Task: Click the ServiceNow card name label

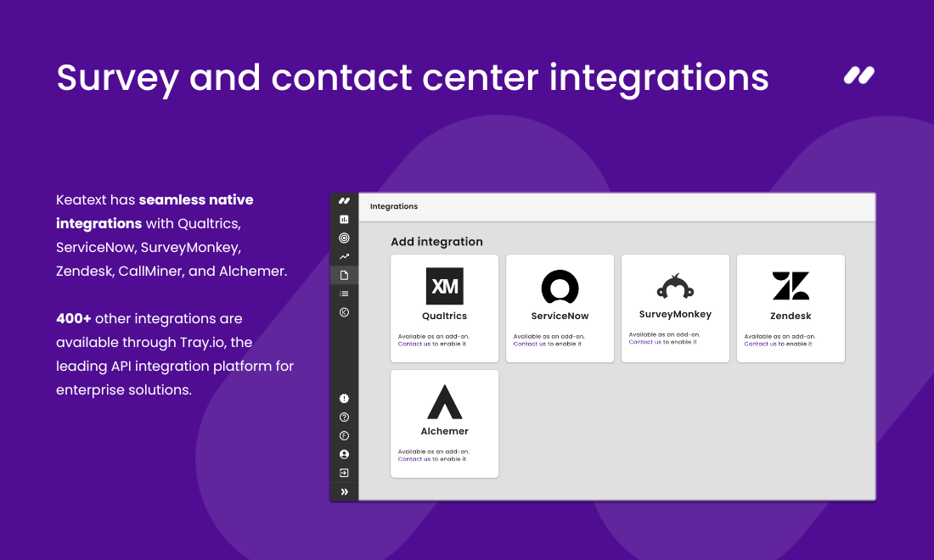Action: [560, 316]
